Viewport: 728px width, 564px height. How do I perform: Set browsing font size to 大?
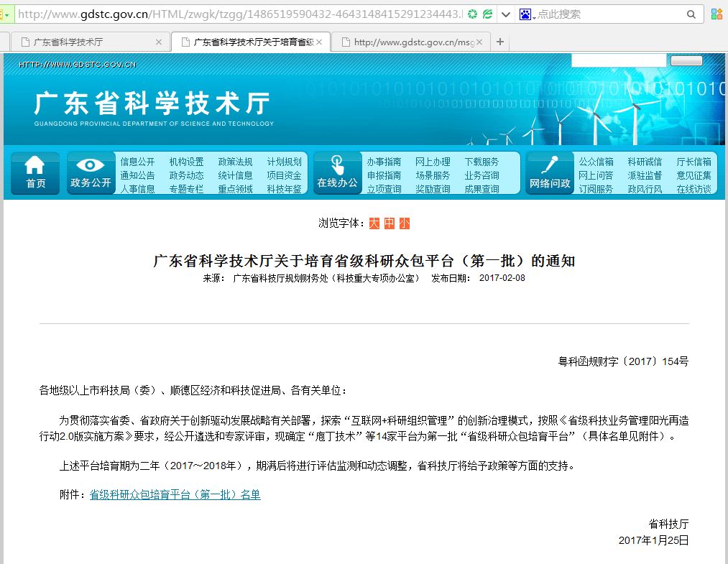[x=374, y=223]
